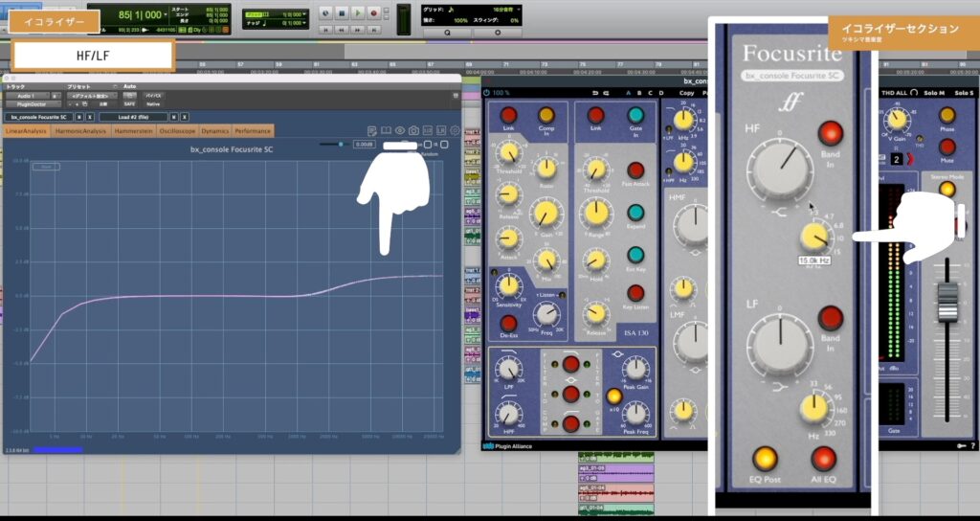980x521 pixels.
Task: Toggle the Ext Key button
Action: click(x=635, y=255)
